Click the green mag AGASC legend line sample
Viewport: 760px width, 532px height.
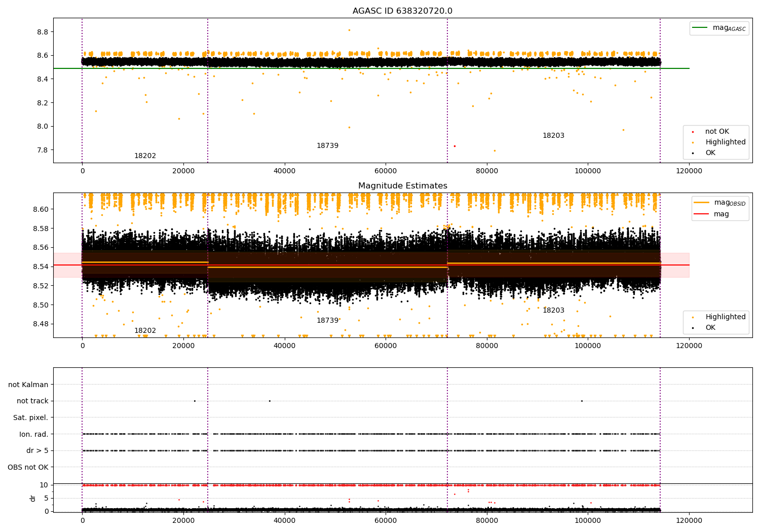700,28
